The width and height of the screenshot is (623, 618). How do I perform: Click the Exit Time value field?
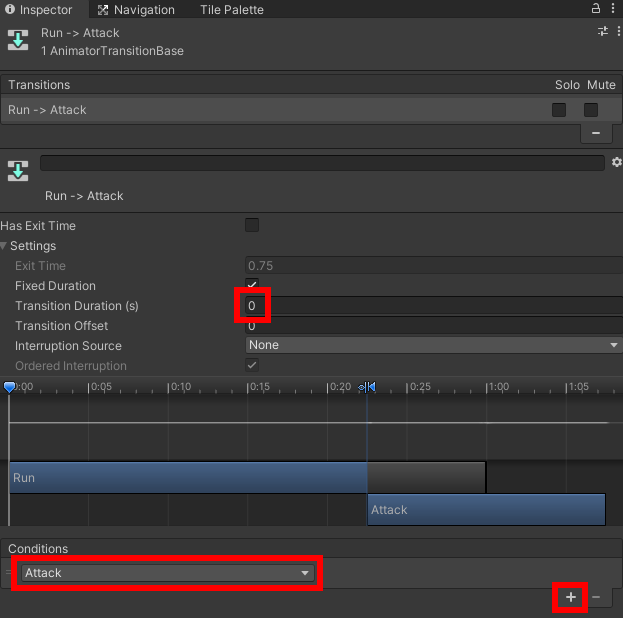coord(434,265)
